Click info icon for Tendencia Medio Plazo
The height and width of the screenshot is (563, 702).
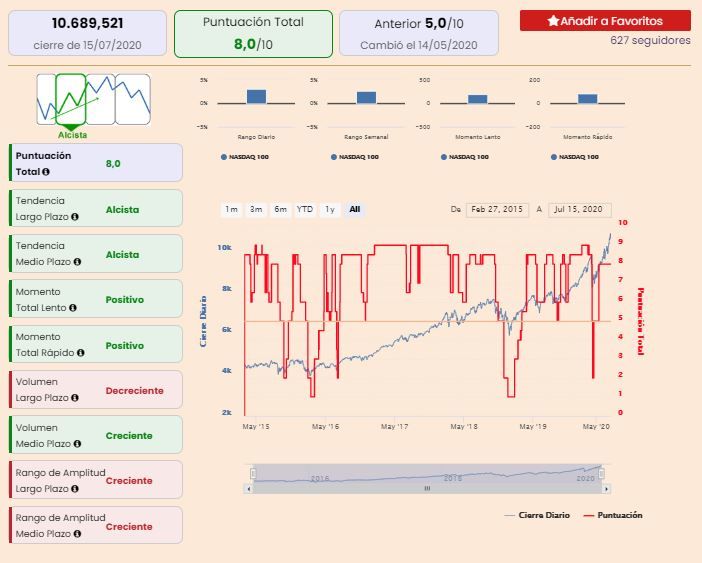[x=77, y=262]
